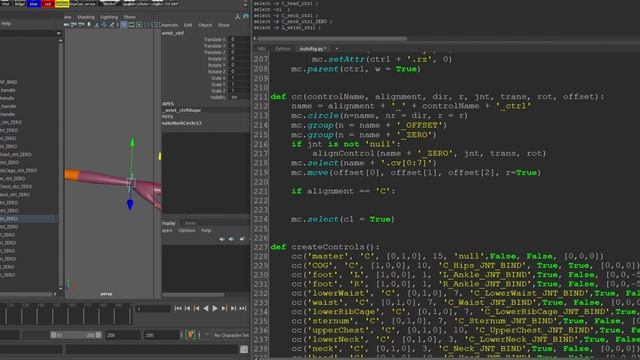Select the Anim tab in Layer Editor
The image size is (640, 360).
[x=190, y=223]
